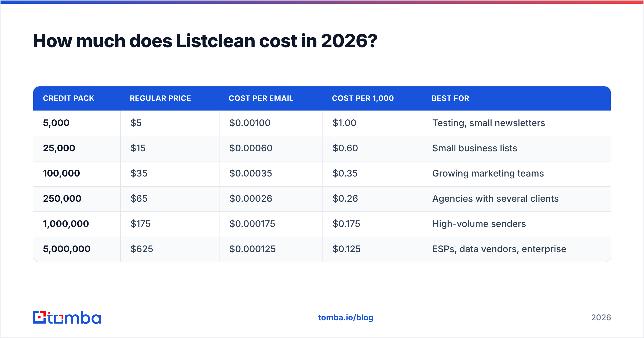Image resolution: width=644 pixels, height=338 pixels.
Task: Open the tomba.io/blog link
Action: [x=346, y=318]
